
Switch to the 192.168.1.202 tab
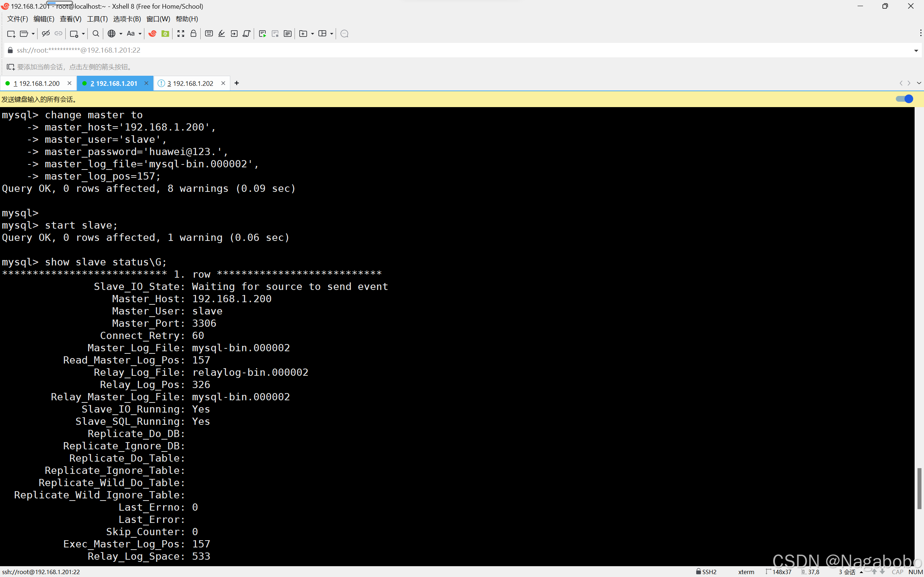click(192, 83)
